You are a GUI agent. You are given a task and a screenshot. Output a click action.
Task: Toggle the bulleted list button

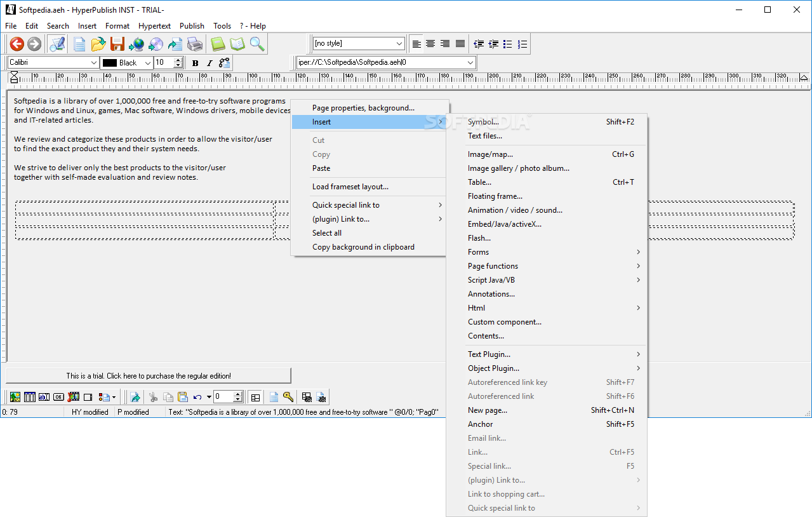[x=508, y=44]
